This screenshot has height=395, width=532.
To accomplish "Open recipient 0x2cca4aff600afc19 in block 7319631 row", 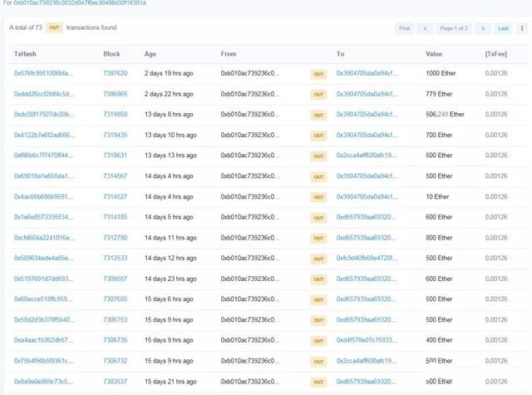I will click(x=367, y=156).
